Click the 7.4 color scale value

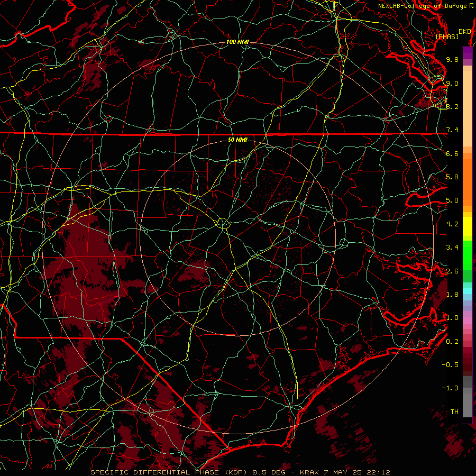click(x=452, y=130)
